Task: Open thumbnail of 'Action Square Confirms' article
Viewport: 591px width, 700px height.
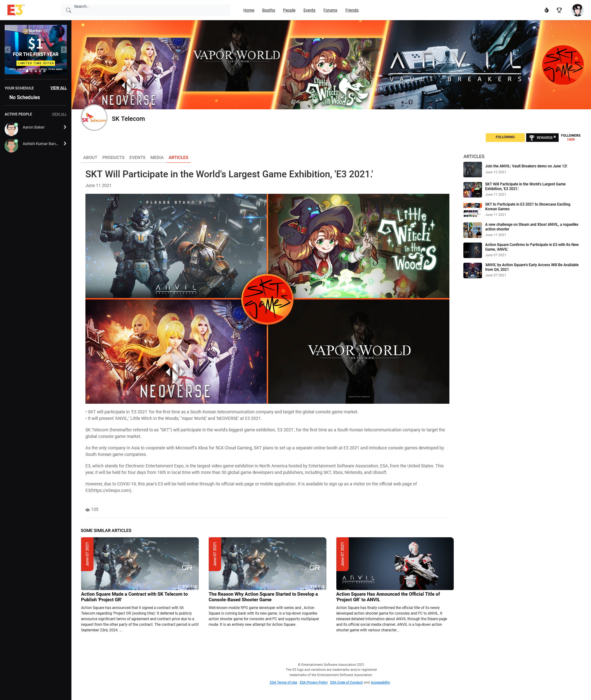Action: click(472, 250)
